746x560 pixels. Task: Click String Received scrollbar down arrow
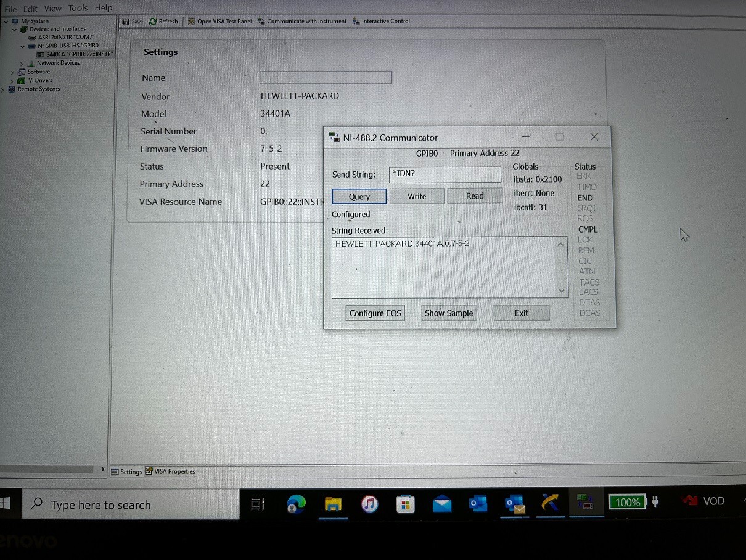click(562, 290)
